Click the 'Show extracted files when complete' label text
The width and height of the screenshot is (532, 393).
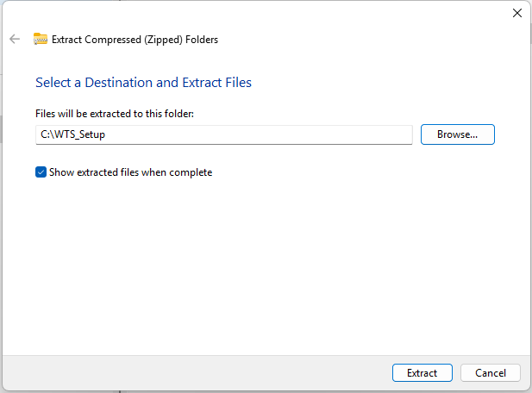tap(130, 172)
